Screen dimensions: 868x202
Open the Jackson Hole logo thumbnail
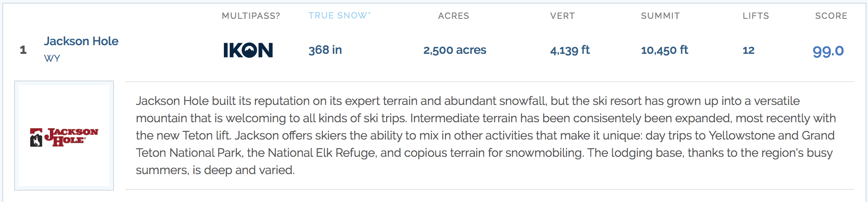point(64,136)
